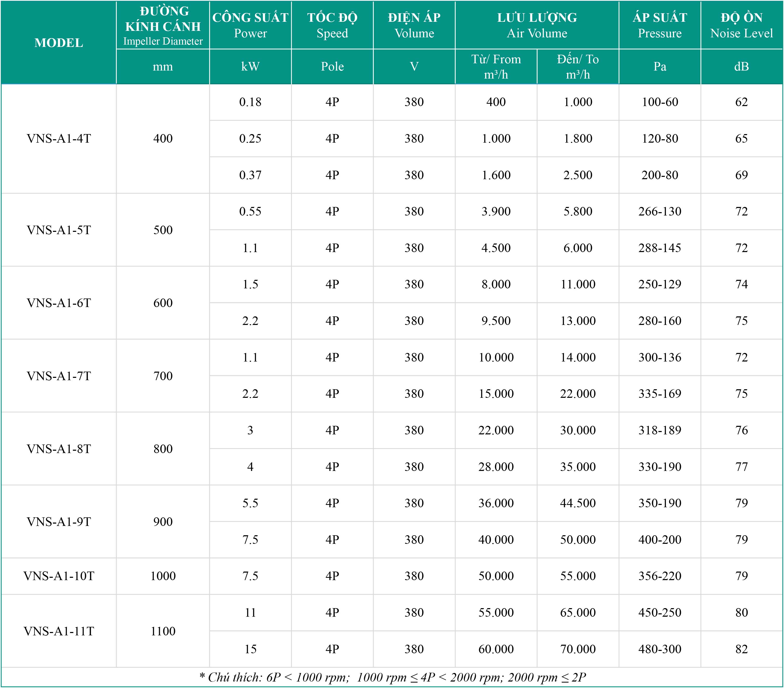Click the 1.5 kW power cell

pos(250,284)
